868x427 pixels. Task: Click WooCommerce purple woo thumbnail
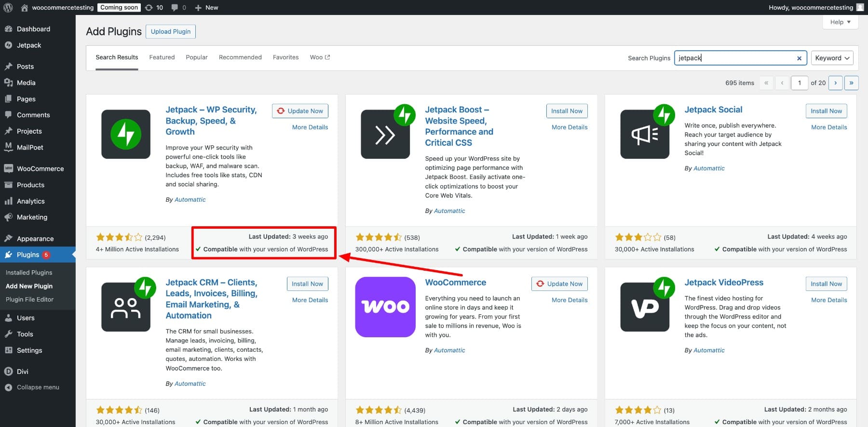[385, 307]
